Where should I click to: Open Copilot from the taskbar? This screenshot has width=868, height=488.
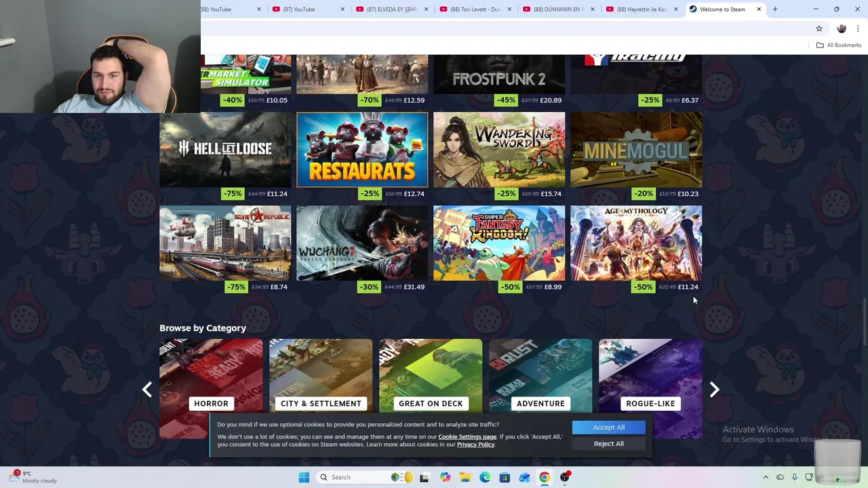click(x=445, y=477)
